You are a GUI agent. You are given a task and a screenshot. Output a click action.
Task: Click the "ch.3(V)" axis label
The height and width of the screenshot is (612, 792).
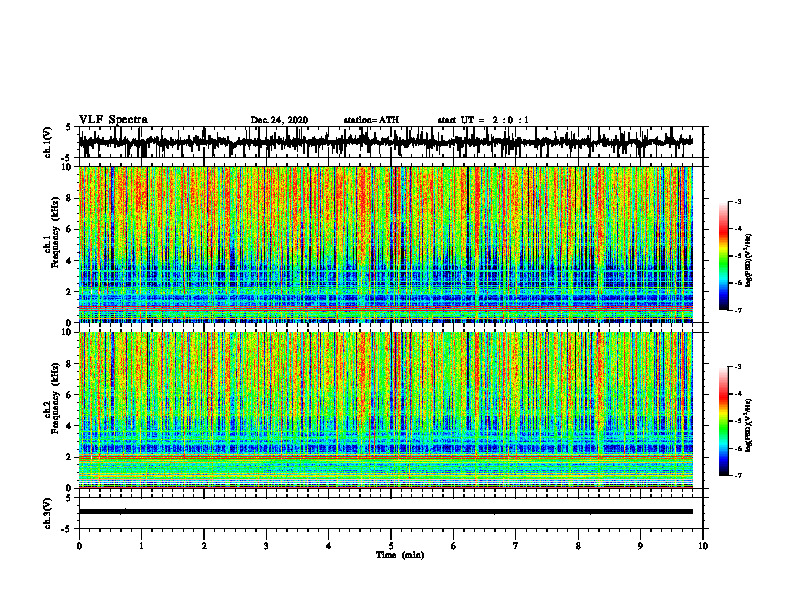[x=47, y=513]
